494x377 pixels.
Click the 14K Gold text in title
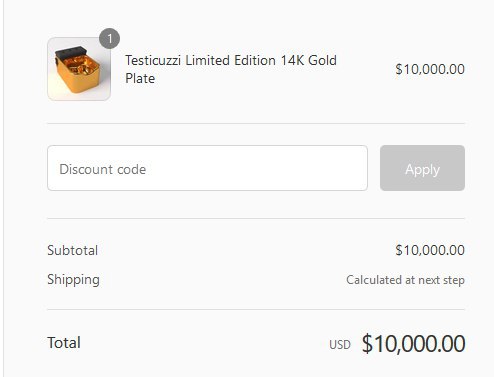point(309,61)
